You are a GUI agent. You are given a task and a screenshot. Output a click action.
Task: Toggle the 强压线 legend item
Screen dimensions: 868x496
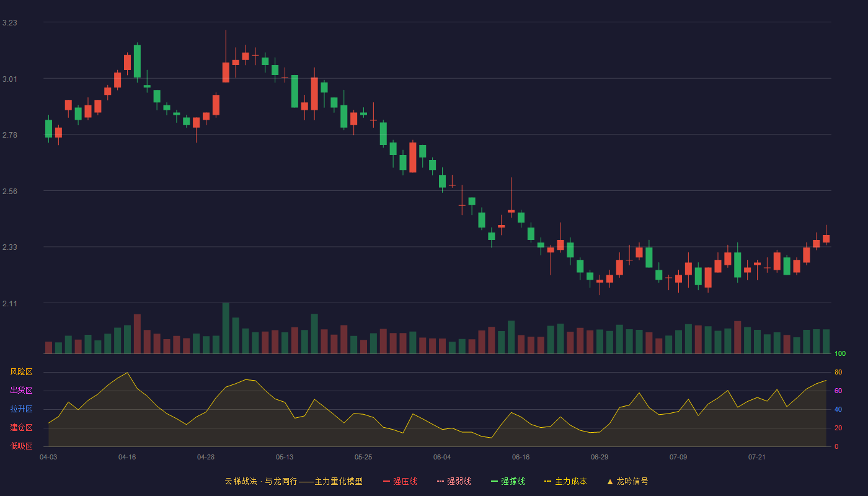(400, 481)
